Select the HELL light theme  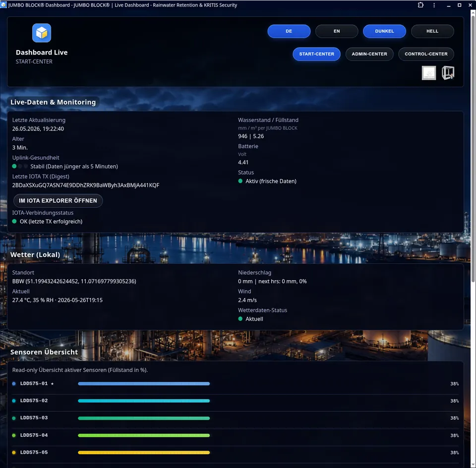pos(432,31)
